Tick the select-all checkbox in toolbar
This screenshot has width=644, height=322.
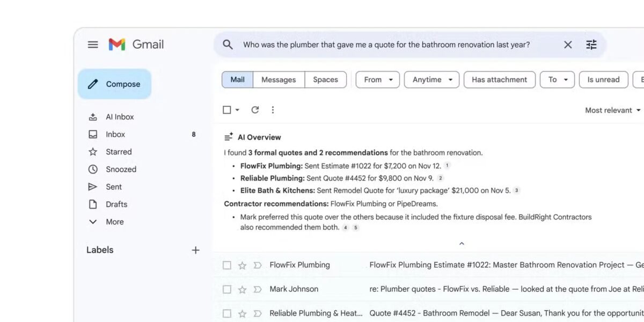[x=227, y=110]
